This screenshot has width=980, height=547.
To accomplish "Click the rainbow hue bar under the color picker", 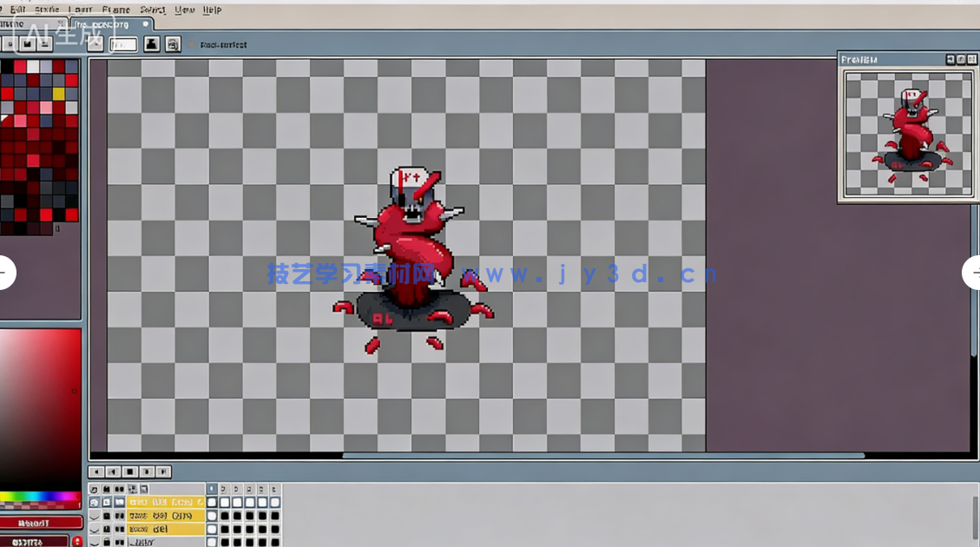I will 40,498.
